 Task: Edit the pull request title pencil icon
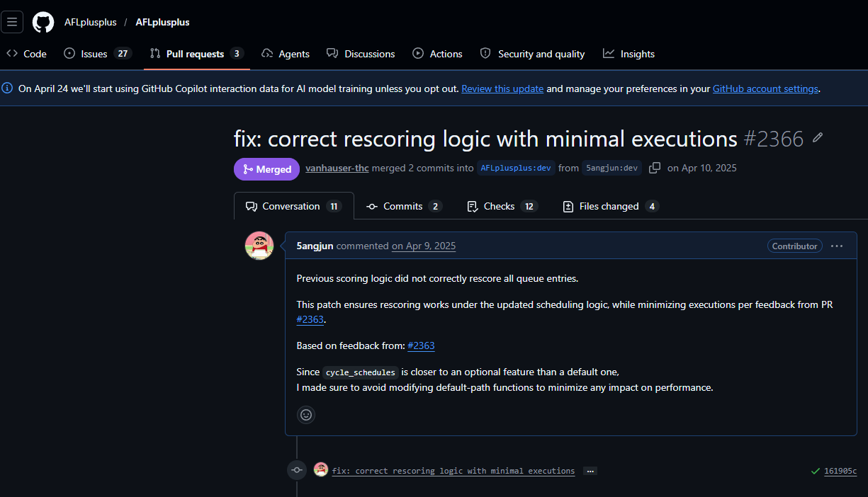point(818,137)
